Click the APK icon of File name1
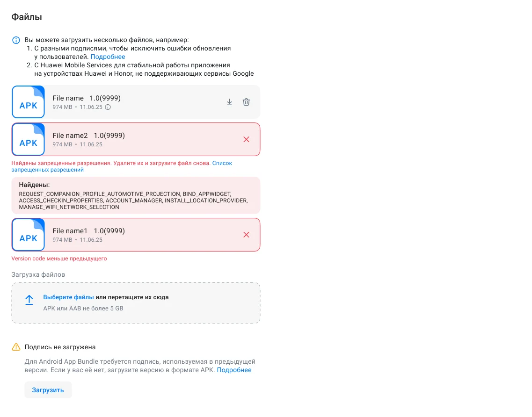 click(28, 235)
